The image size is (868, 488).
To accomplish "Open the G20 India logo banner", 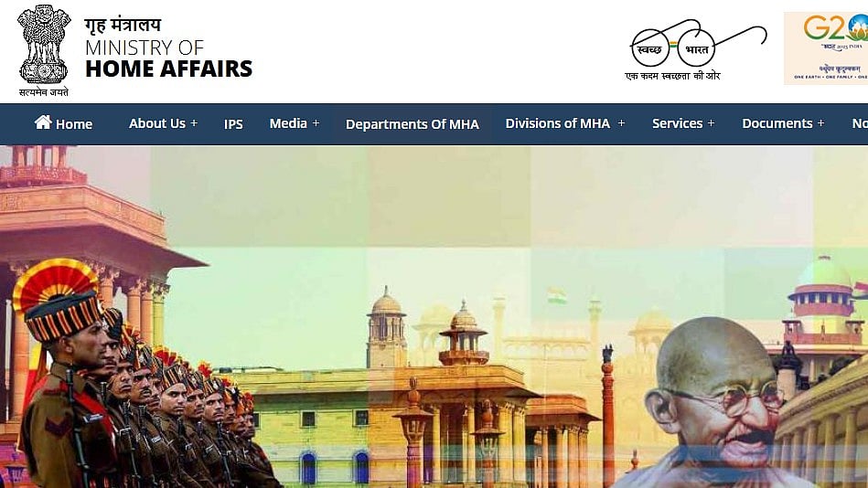I will pos(826,48).
